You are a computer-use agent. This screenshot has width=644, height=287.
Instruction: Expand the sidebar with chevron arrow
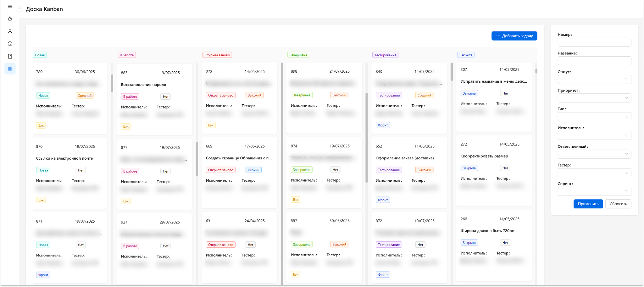[x=19, y=8]
